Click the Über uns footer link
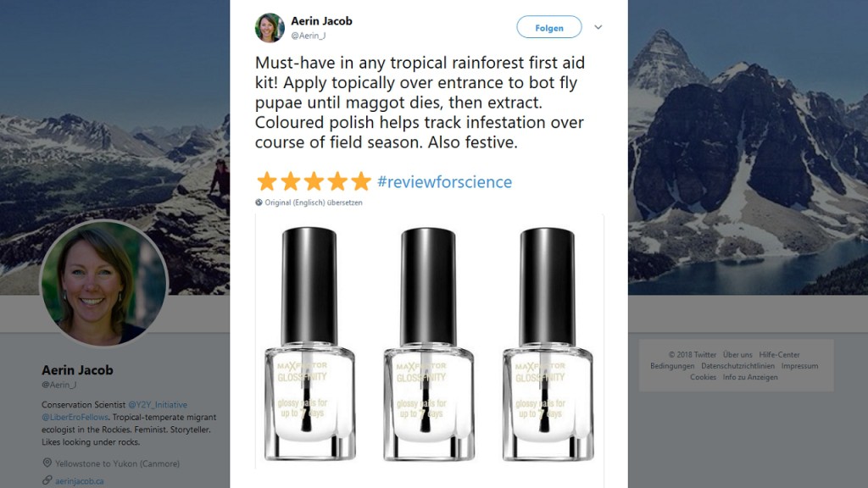Viewport: 868px width, 488px height. click(x=737, y=355)
